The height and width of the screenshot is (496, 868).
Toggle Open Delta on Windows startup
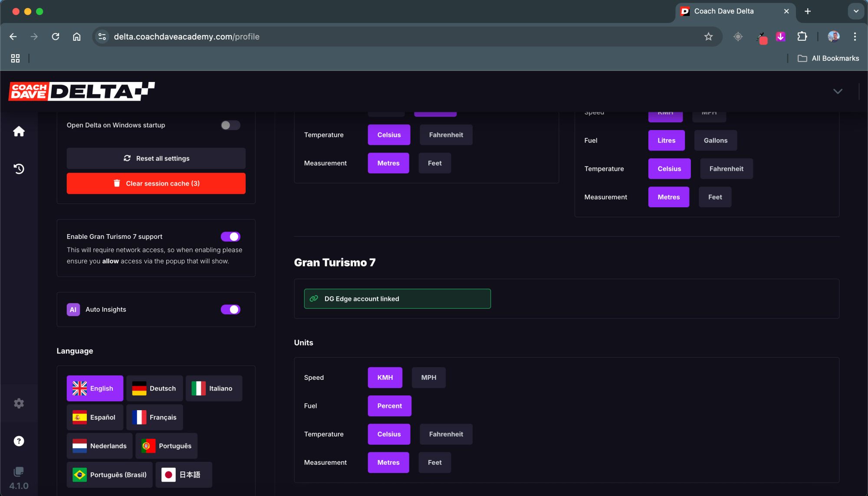coord(230,125)
